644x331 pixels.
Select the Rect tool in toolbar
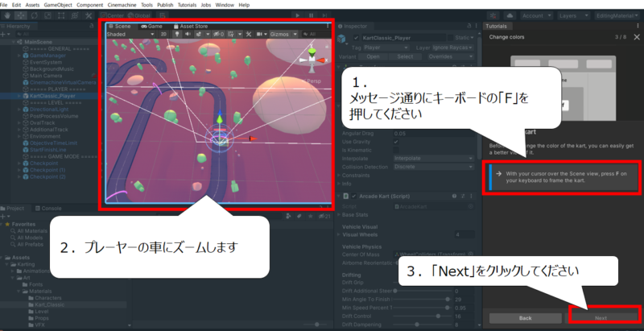click(62, 15)
